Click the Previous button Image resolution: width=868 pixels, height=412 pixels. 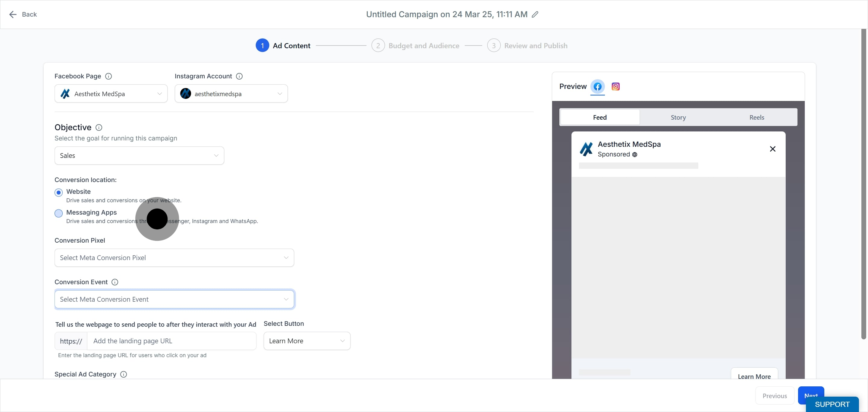click(x=775, y=396)
